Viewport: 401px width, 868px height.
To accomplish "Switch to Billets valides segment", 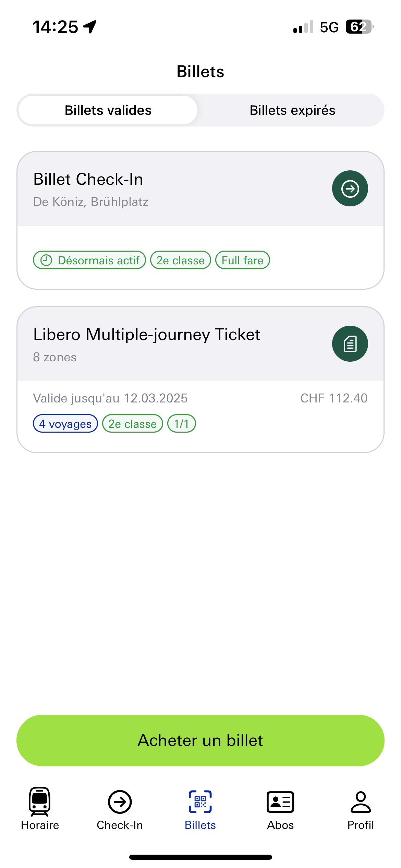I will (x=108, y=110).
